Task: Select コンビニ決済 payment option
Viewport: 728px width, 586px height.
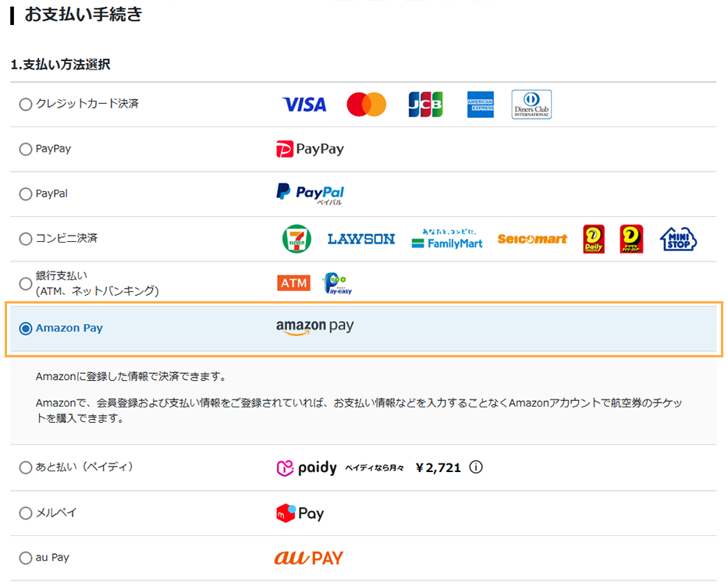Action: point(26,239)
